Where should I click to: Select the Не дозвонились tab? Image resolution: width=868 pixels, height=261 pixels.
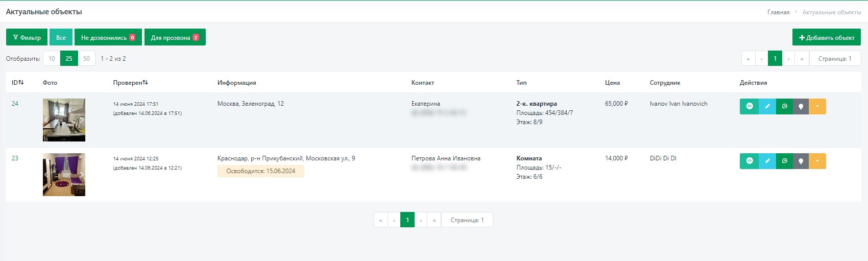pyautogui.click(x=108, y=37)
